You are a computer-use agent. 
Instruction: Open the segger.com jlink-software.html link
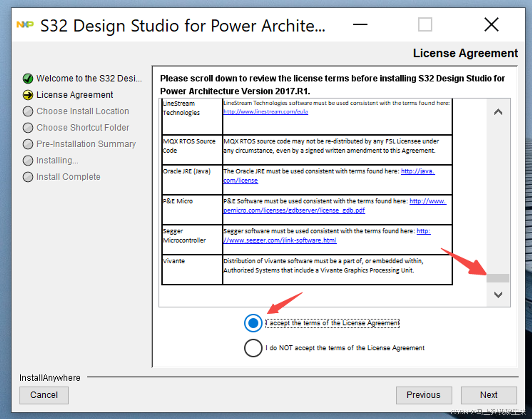coord(327,236)
